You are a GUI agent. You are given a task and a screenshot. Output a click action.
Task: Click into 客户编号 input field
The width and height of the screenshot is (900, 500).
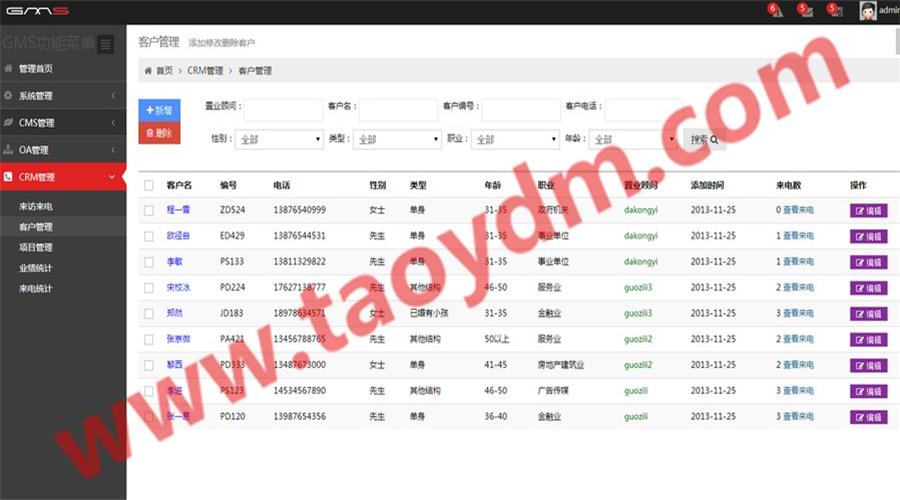[521, 110]
